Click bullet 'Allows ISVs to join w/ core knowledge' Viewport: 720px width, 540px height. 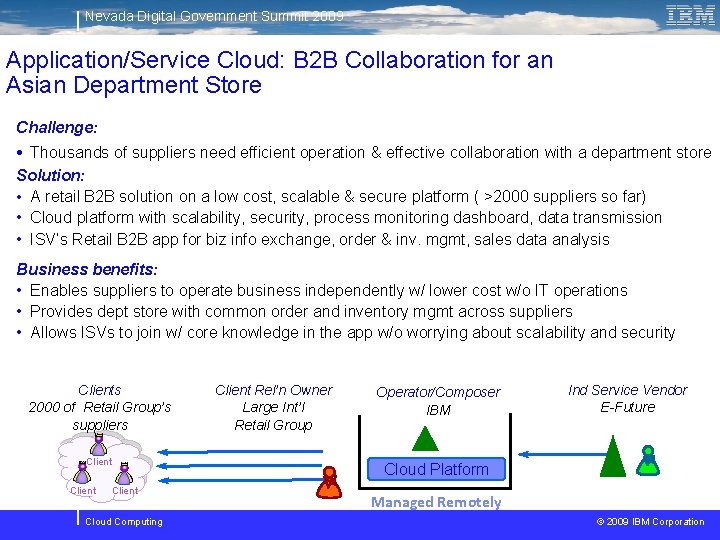click(353, 332)
